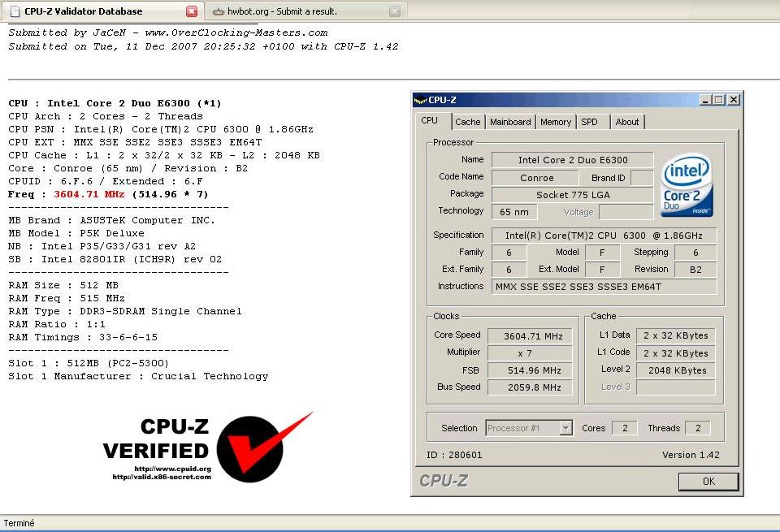This screenshot has height=532, width=780.
Task: Click the Revision value B2
Action: 695,270
